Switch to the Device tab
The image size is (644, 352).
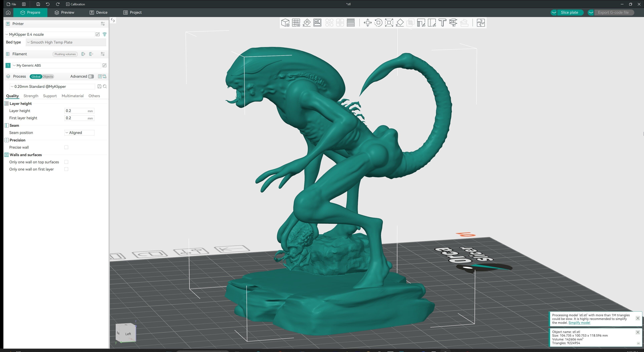(98, 13)
